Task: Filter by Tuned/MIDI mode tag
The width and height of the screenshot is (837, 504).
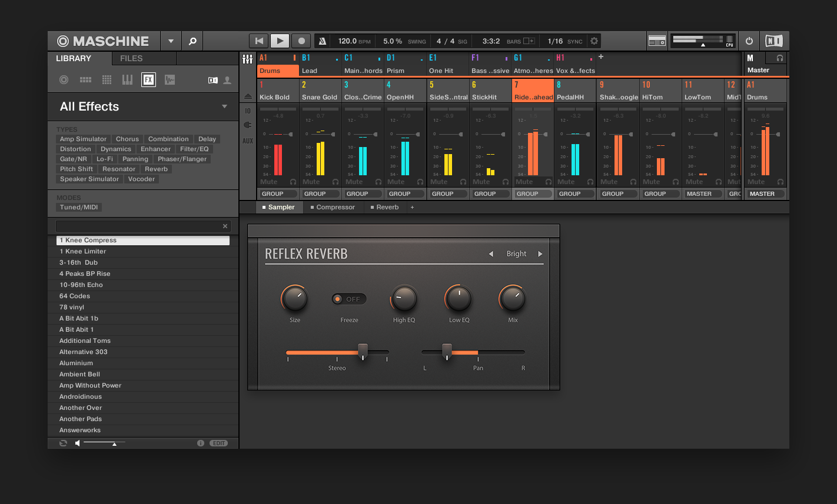Action: [79, 208]
